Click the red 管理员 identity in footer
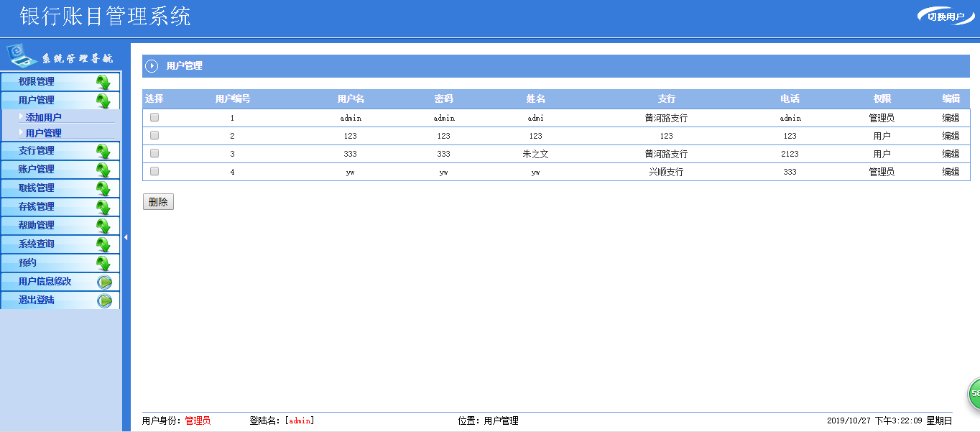This screenshot has width=980, height=432. pyautogui.click(x=198, y=420)
